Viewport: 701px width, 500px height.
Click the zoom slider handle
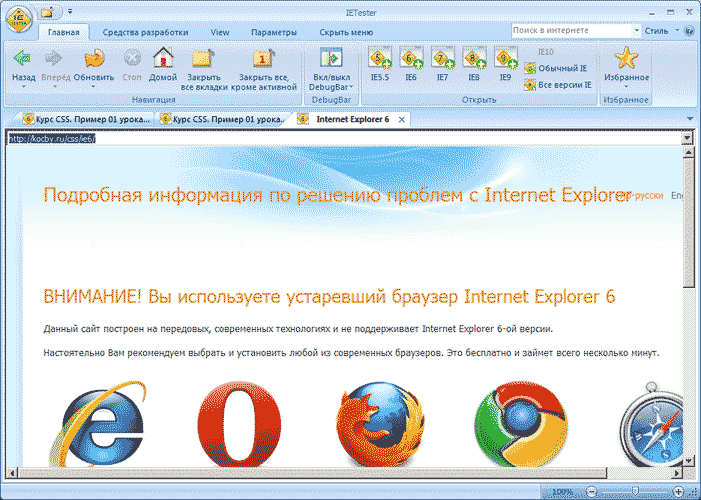coord(635,492)
